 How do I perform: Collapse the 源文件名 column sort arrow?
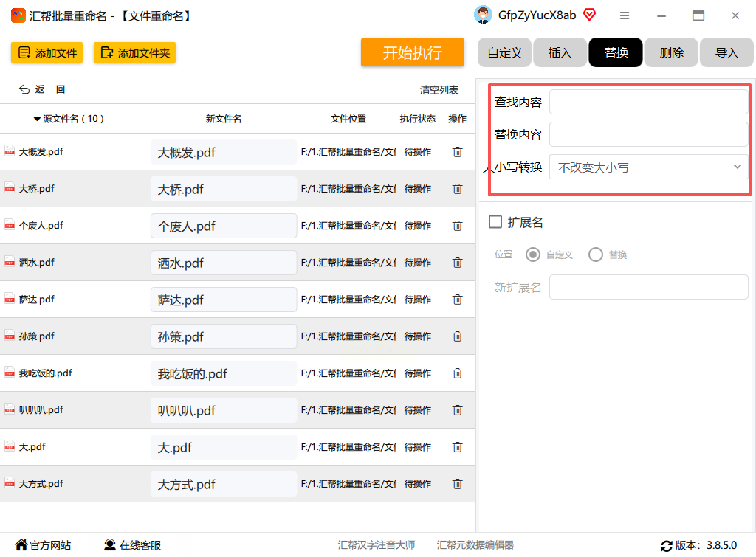coord(37,119)
